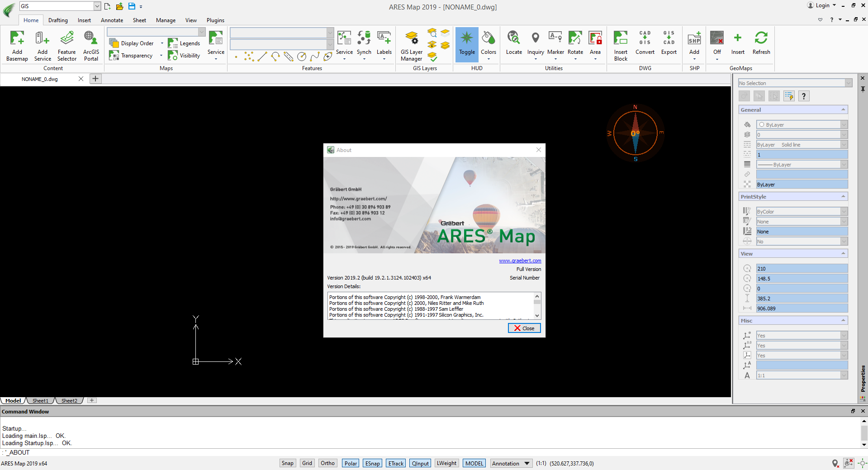Click the Add Basemap icon
Screen dimensions: 868x470
click(17, 38)
